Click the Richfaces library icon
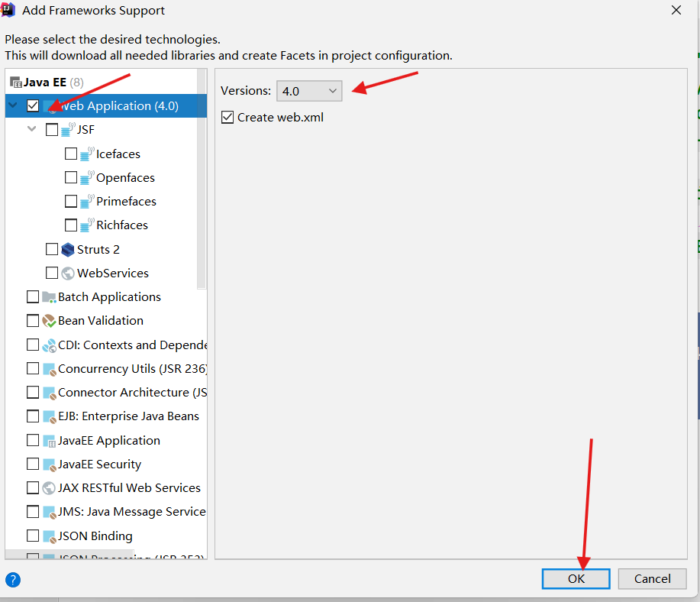This screenshot has width=700, height=602. coord(87,225)
